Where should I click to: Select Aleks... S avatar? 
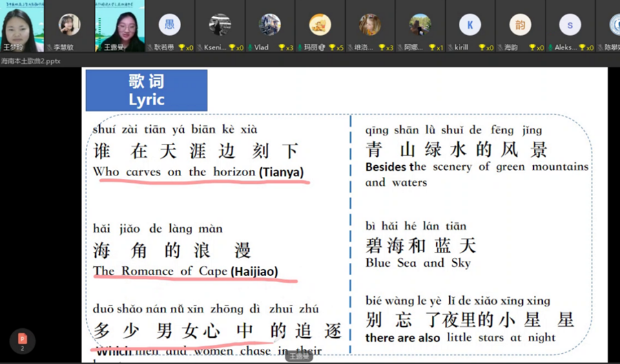point(570,25)
